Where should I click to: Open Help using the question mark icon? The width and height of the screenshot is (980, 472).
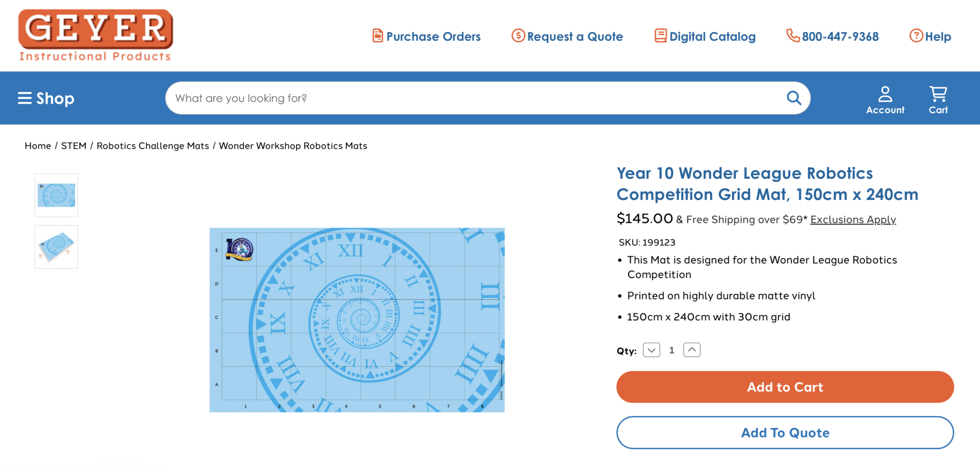coord(915,36)
